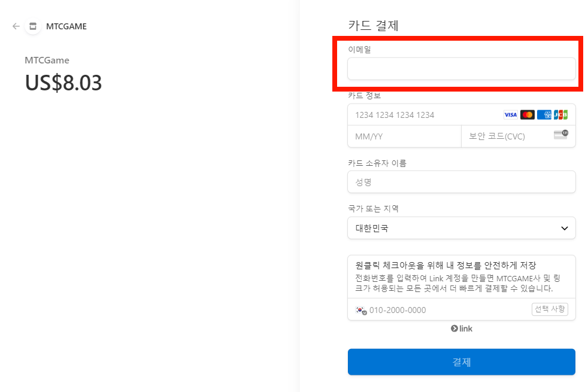
Task: Click the 대한민국 dropdown chevron
Action: (x=563, y=228)
